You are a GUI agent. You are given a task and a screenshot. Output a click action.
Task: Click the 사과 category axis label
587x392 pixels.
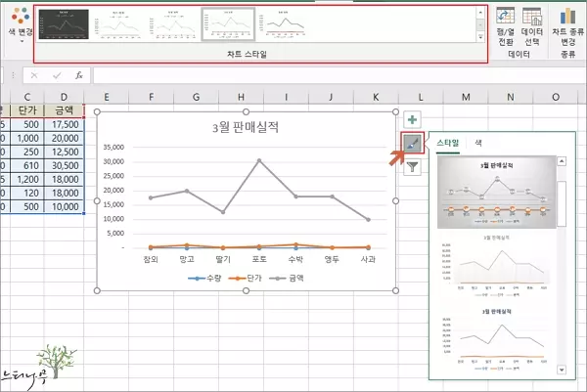(368, 259)
